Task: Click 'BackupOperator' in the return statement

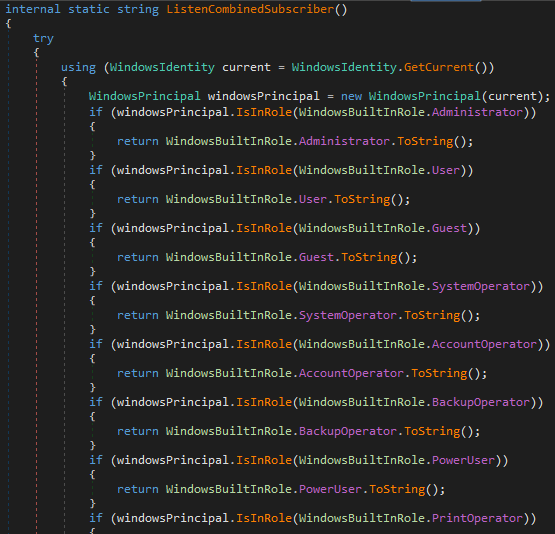Action: (x=348, y=431)
